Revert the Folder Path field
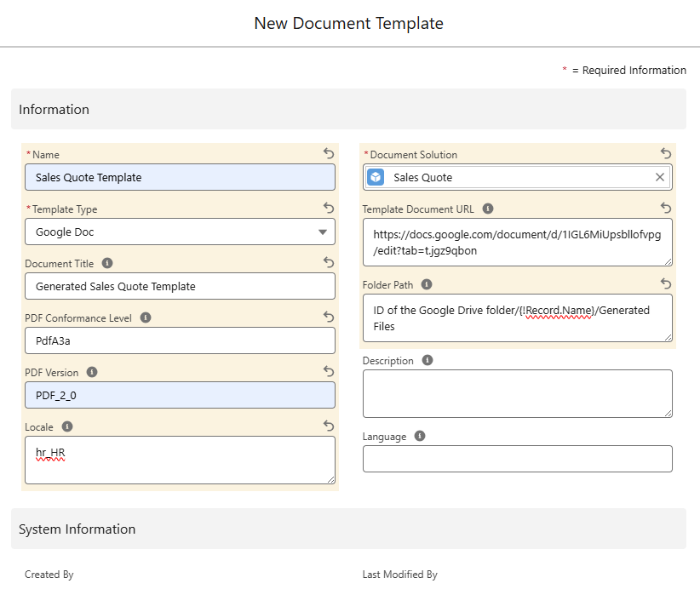 (x=666, y=283)
